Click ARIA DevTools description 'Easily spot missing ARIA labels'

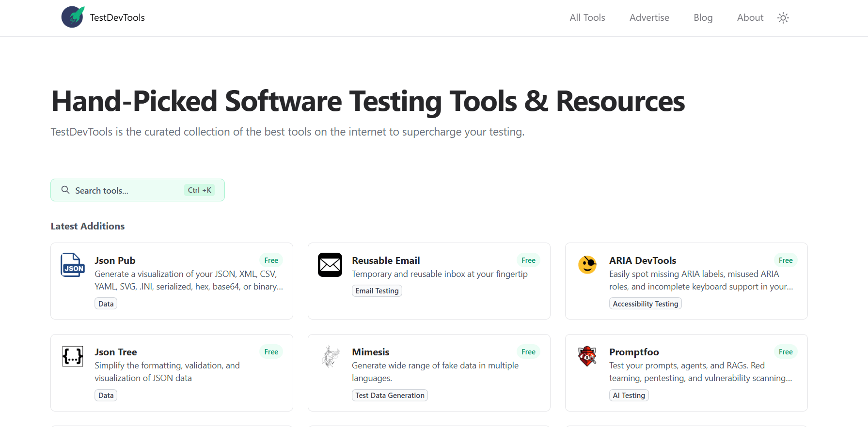701,280
